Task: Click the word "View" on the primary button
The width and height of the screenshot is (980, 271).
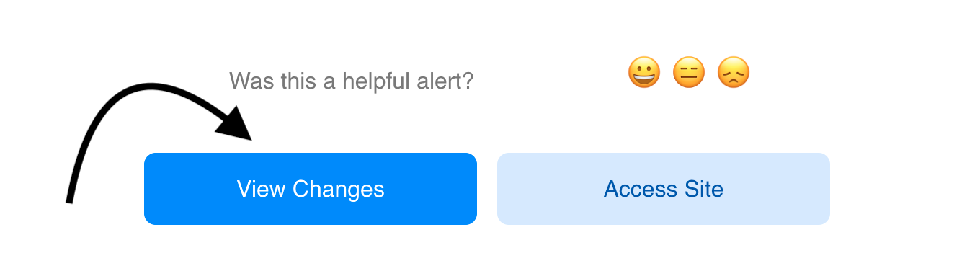Action: pos(262,189)
